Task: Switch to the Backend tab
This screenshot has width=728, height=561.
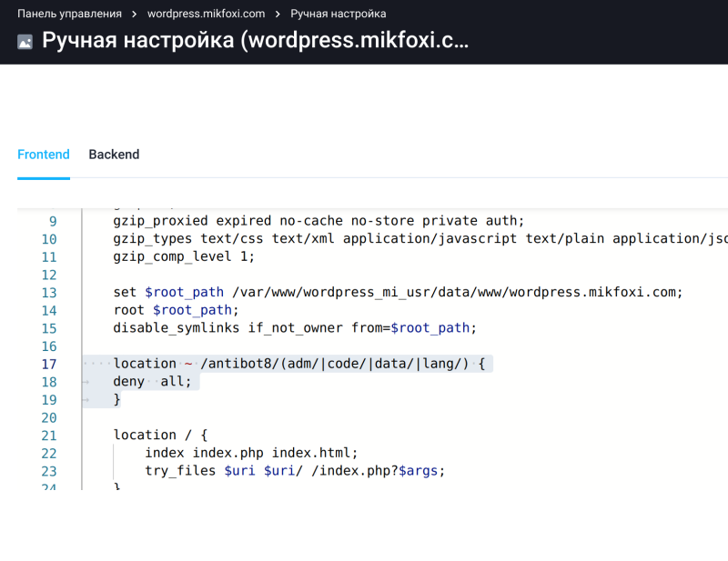Action: coord(114,155)
